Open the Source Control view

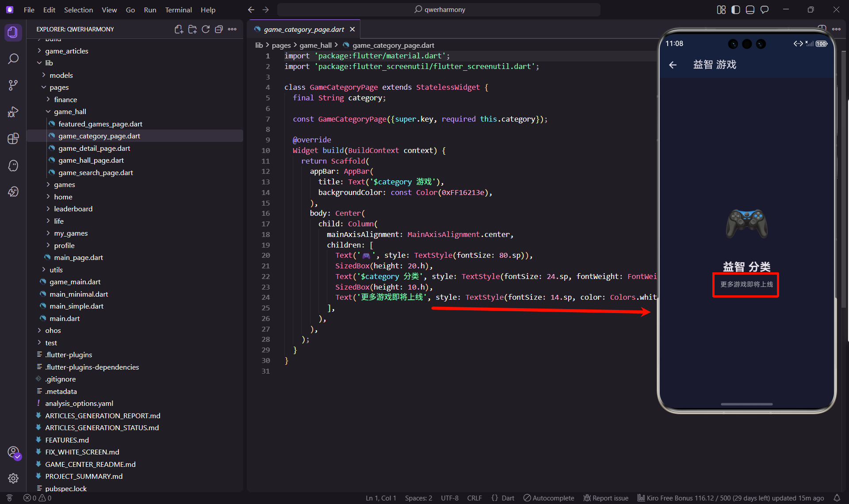click(13, 85)
